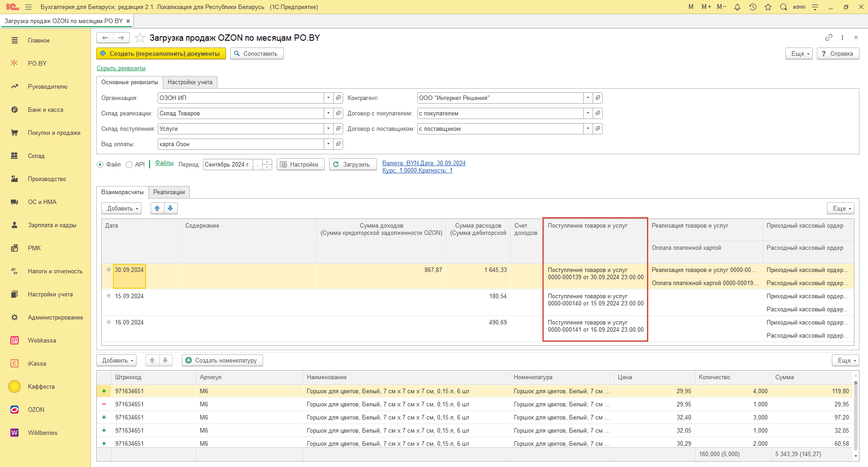The height and width of the screenshot is (467, 868).
Task: Open the top Еще menu next to Справка
Action: (799, 53)
